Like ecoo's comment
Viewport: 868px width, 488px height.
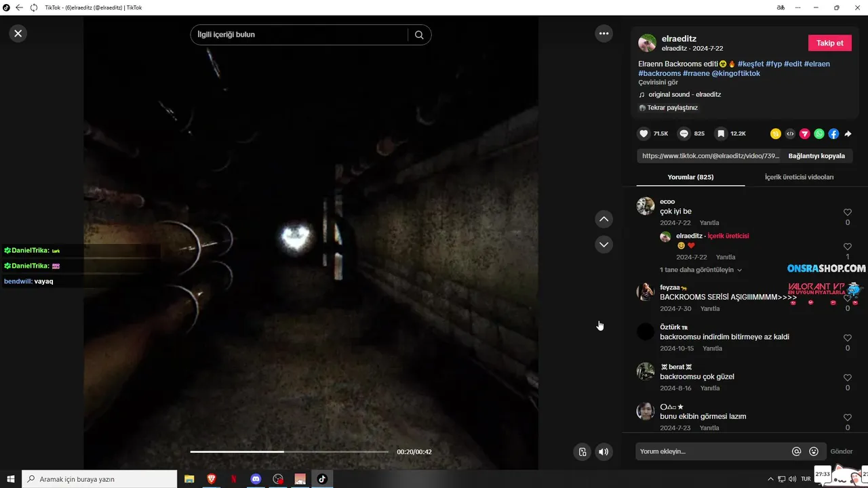848,212
